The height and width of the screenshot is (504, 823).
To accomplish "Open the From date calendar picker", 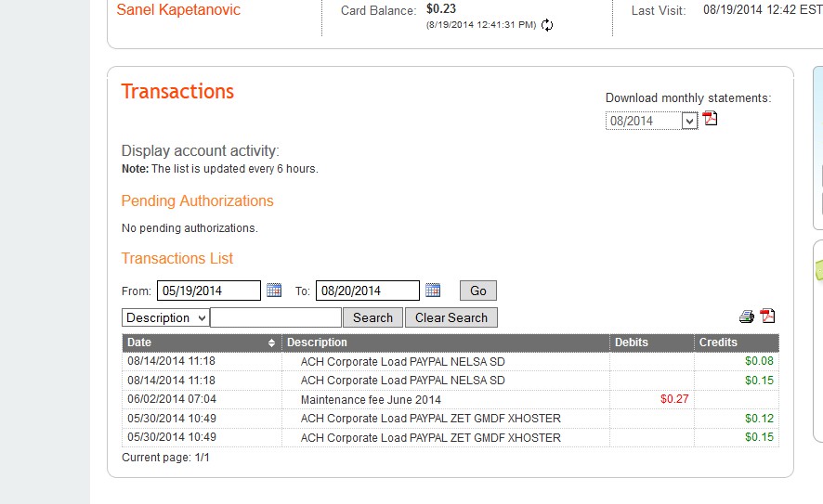I will coord(274,291).
